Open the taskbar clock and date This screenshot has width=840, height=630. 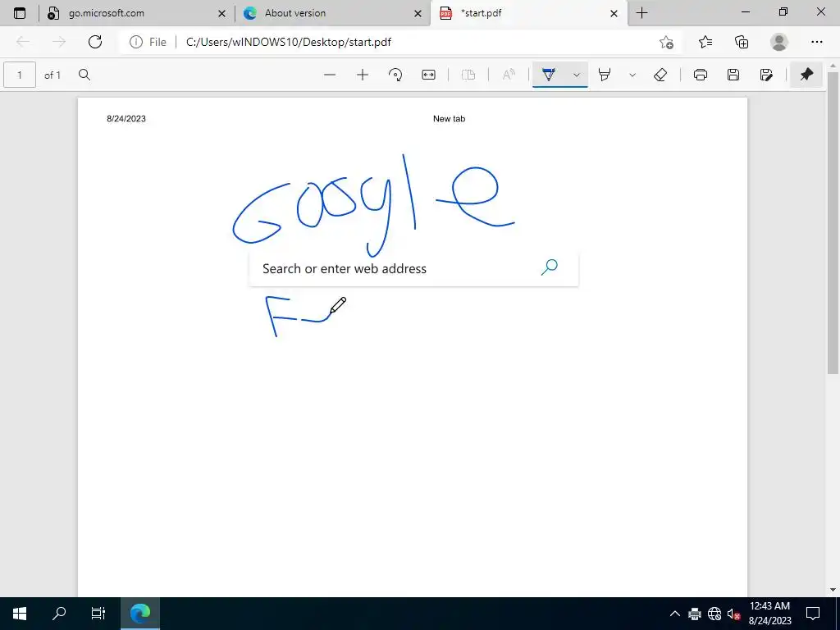click(769, 614)
